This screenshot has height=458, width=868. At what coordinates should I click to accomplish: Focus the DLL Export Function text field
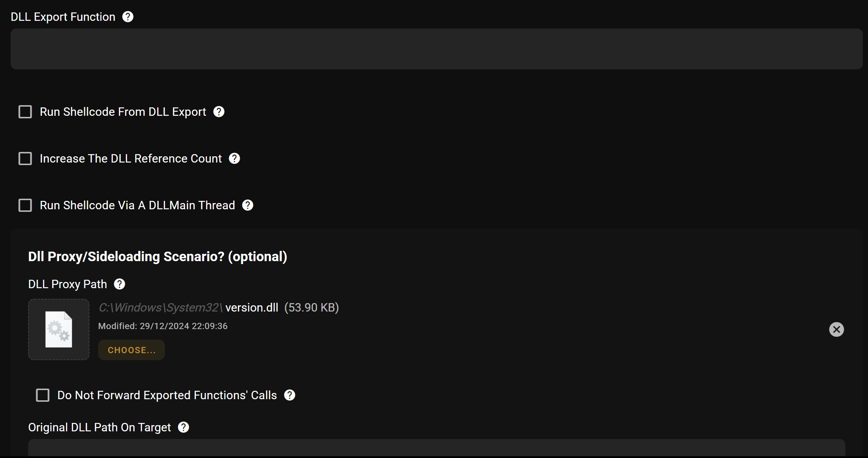436,49
